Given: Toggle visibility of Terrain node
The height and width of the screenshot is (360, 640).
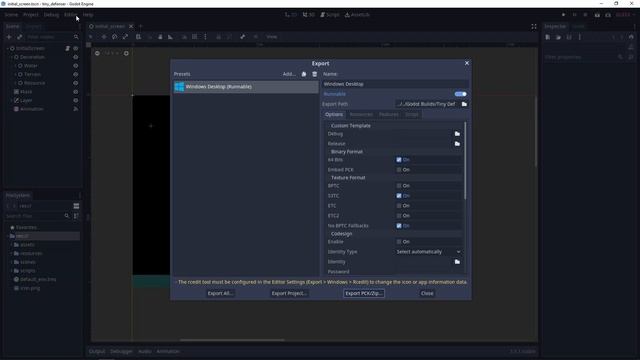Looking at the screenshot, I should (x=76, y=74).
